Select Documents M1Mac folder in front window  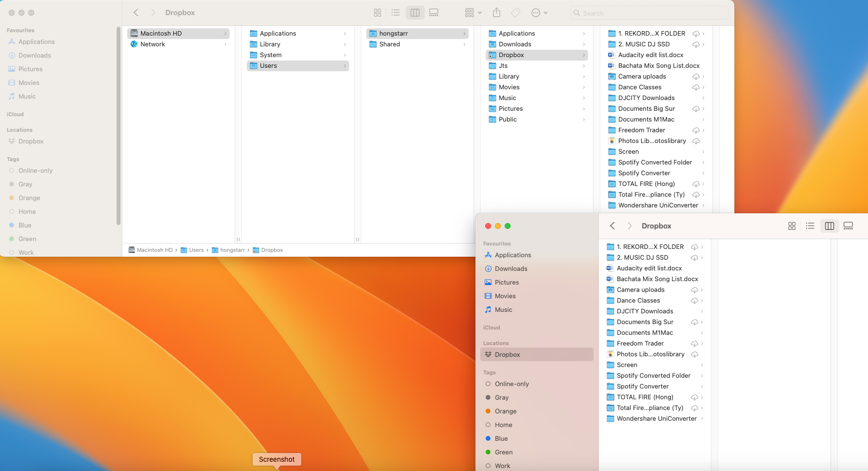[655, 333]
